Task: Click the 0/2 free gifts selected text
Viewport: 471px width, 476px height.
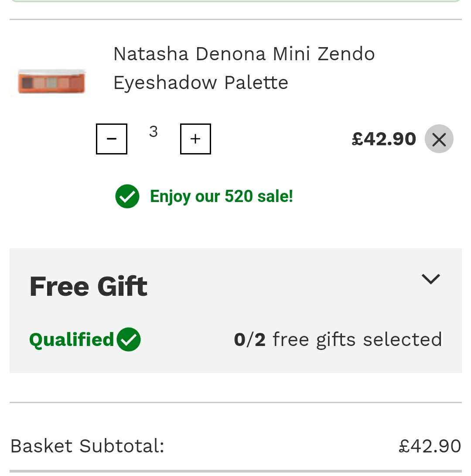Action: tap(338, 339)
